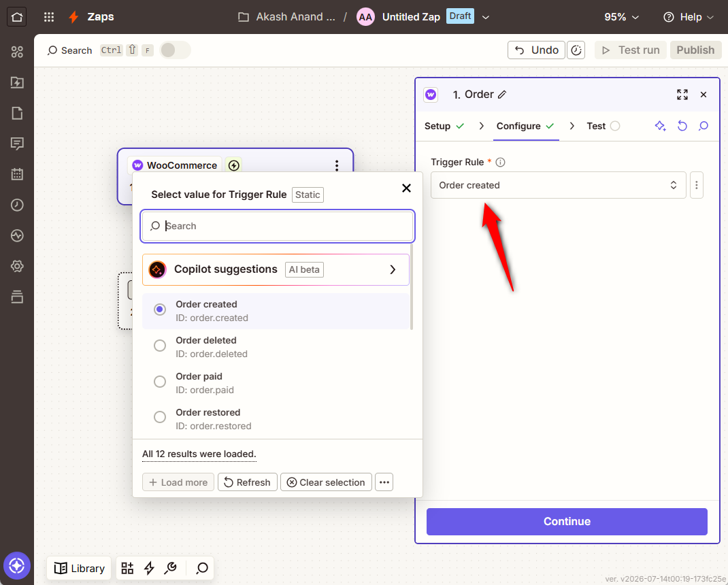This screenshot has height=585, width=728.
Task: Click the Undo button
Action: [x=536, y=50]
